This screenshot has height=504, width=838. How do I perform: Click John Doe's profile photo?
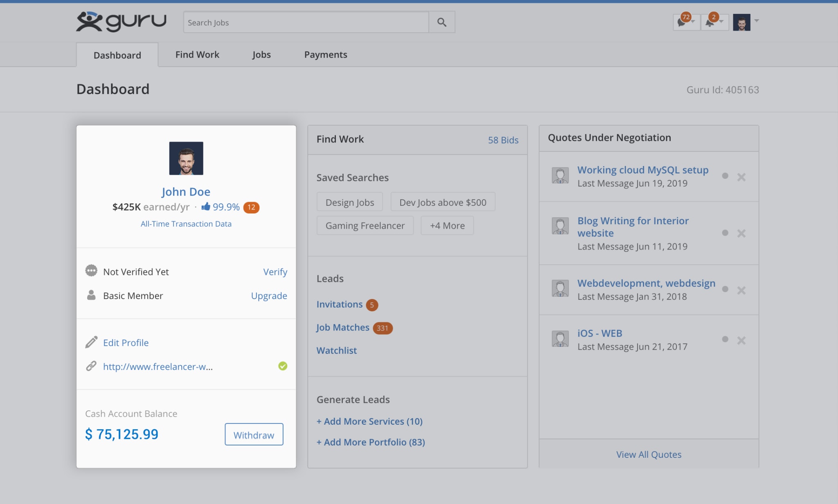coord(186,158)
